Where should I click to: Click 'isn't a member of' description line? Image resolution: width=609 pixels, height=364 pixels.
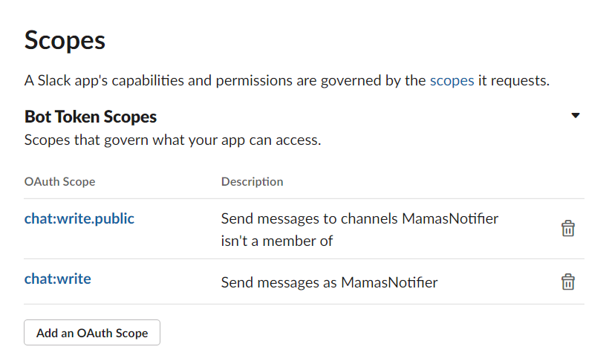pyautogui.click(x=277, y=241)
